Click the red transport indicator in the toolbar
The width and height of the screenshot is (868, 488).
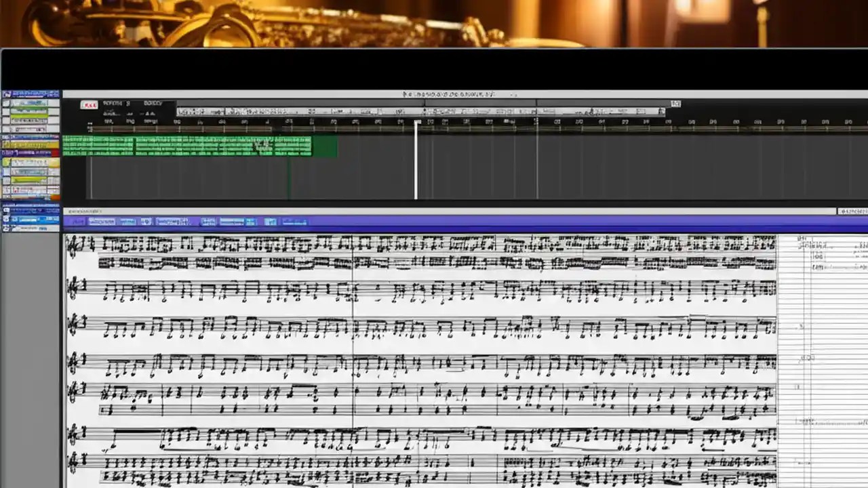[x=89, y=104]
